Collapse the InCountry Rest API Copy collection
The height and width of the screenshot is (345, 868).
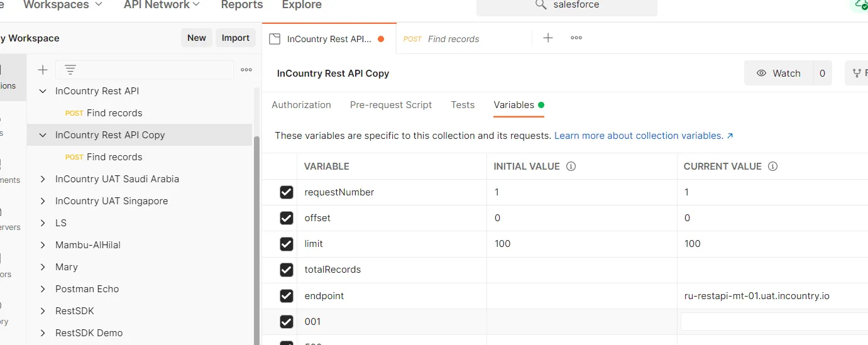pyautogui.click(x=43, y=135)
